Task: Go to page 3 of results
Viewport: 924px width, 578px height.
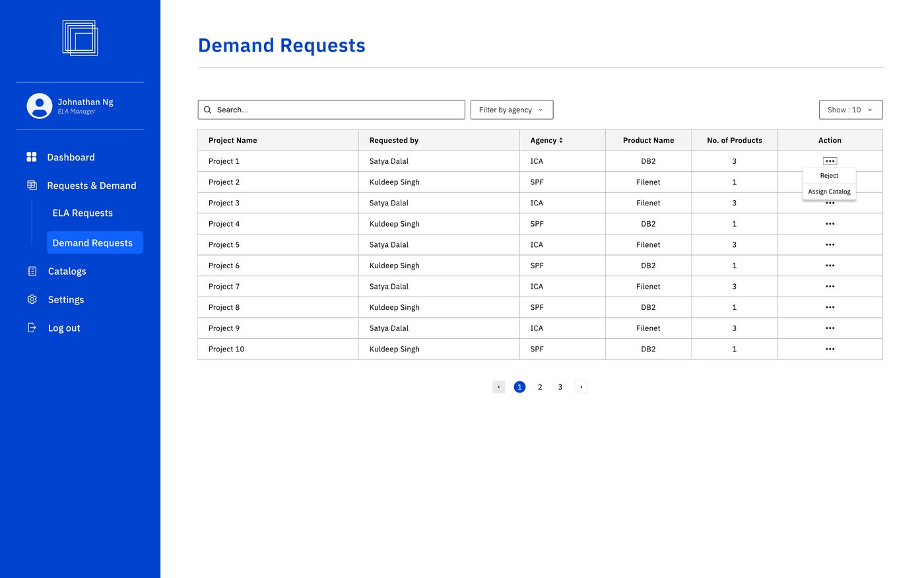Action: coord(560,387)
